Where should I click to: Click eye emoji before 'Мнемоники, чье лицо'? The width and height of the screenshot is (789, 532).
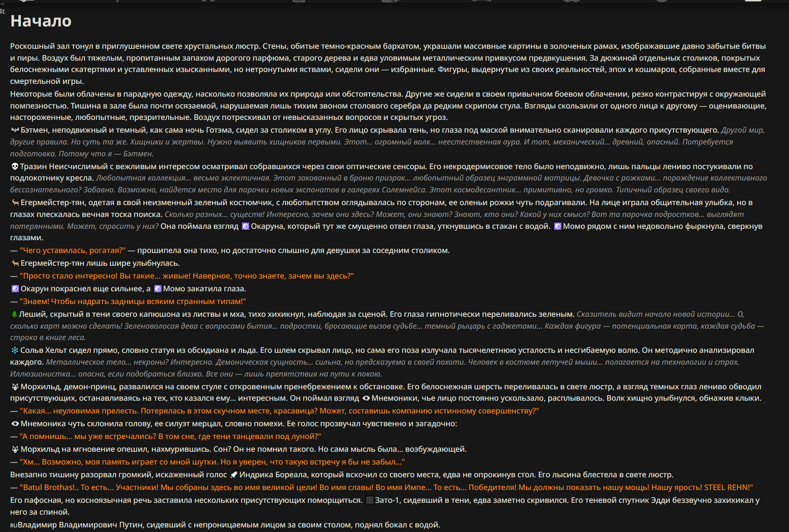coord(366,398)
